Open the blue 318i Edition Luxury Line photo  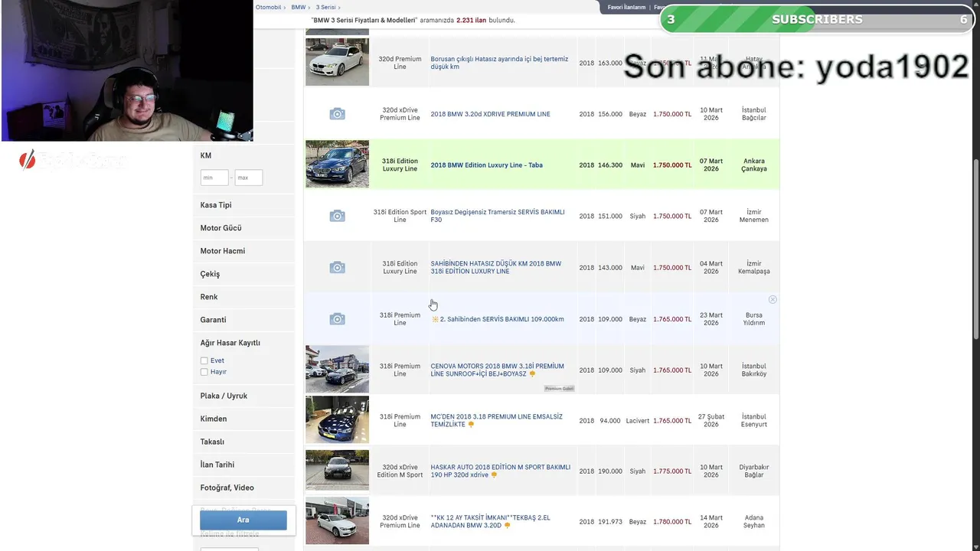pyautogui.click(x=337, y=164)
